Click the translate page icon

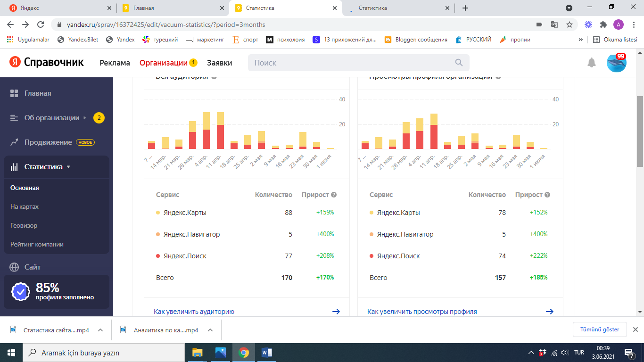pos(554,25)
